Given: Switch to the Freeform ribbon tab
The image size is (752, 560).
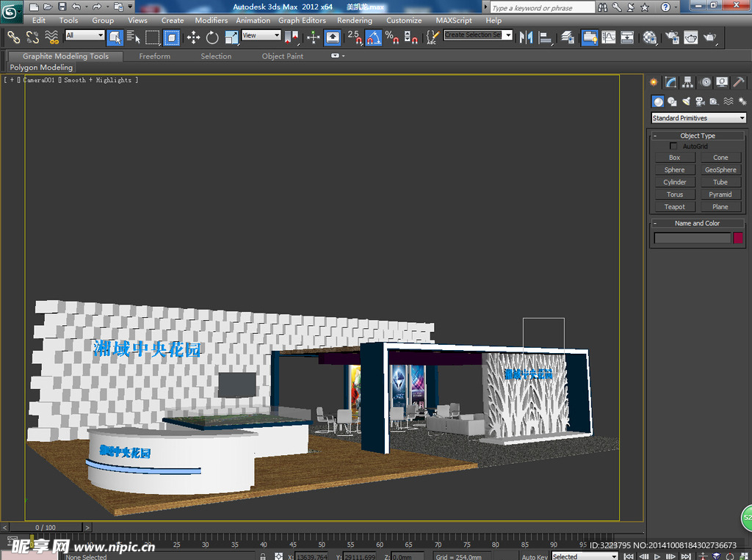Looking at the screenshot, I should [x=154, y=56].
